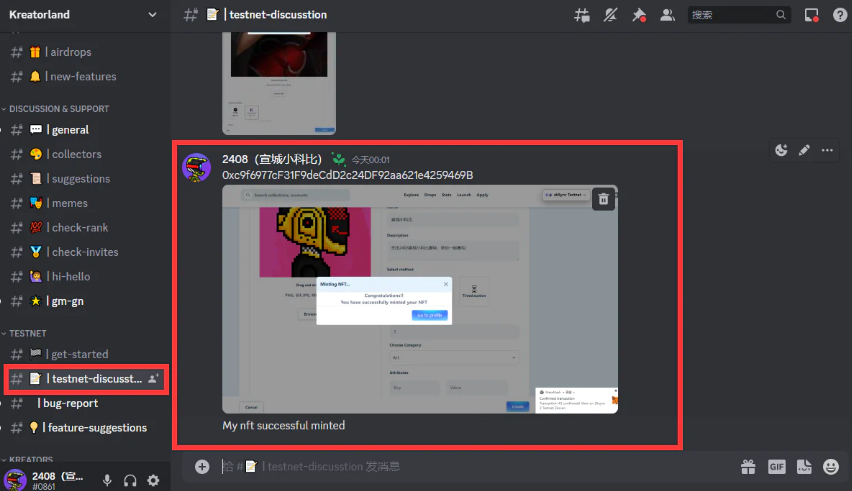Screen dimensions: 852x491
Task: Open the gift Nitro icon
Action: point(748,467)
